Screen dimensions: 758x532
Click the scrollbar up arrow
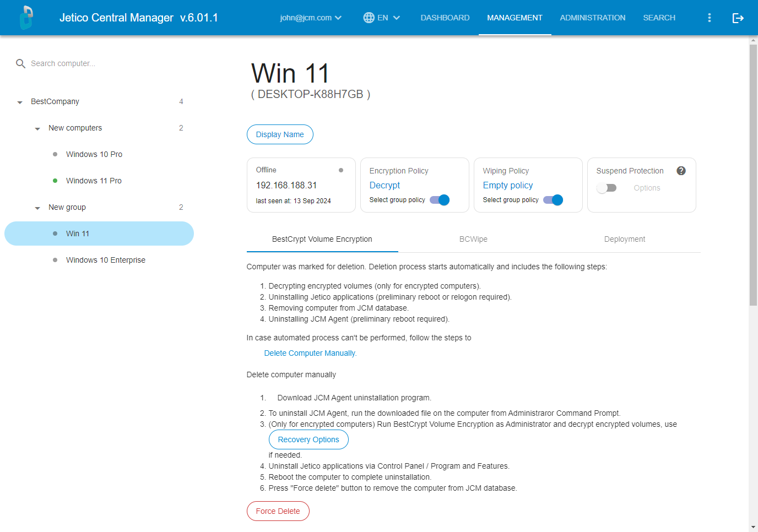point(753,40)
